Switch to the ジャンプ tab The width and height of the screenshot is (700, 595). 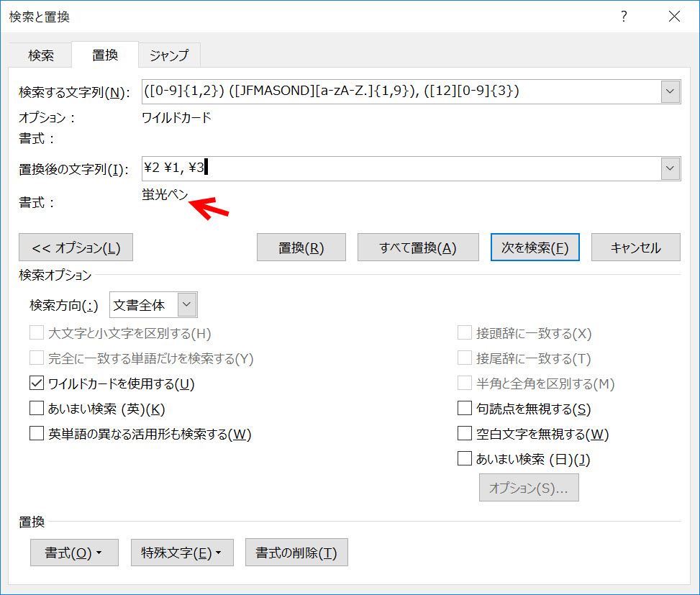click(168, 55)
